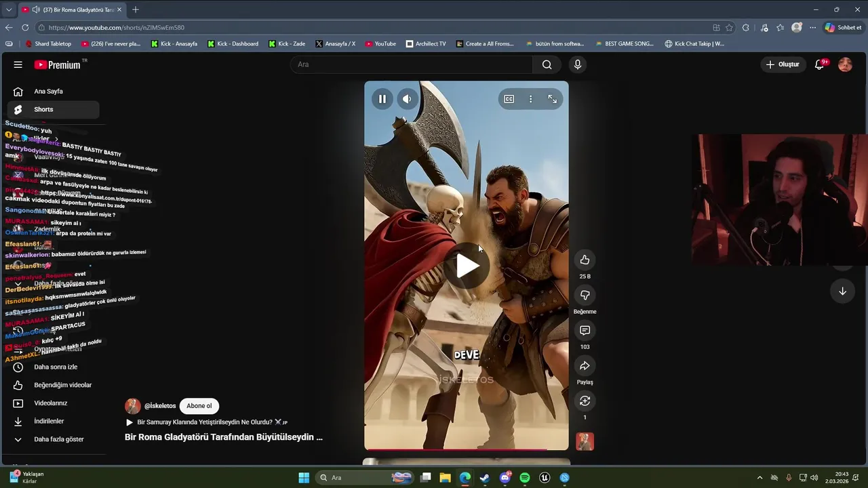Open browser profile avatar in toolbar
Viewport: 868px width, 488px height.
797,28
